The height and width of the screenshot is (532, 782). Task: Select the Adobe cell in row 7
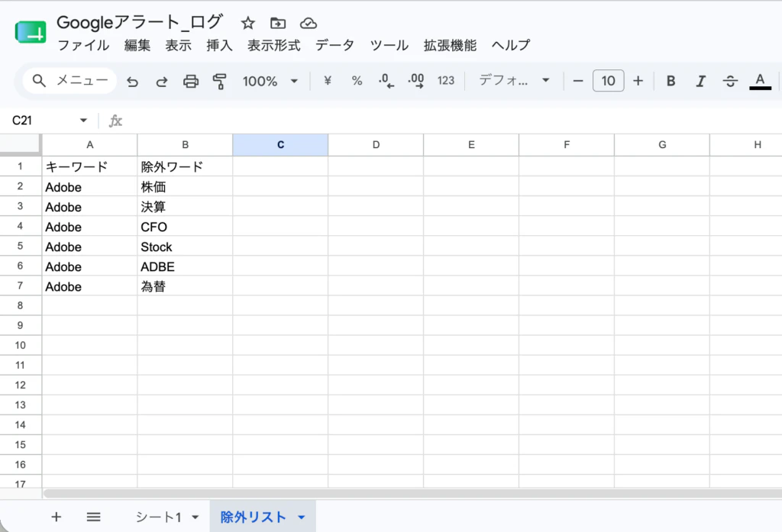click(90, 286)
